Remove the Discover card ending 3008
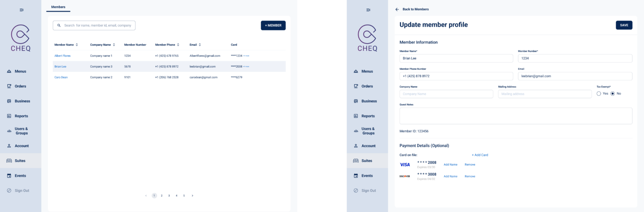Screen dimensions: 644x212 (470, 176)
